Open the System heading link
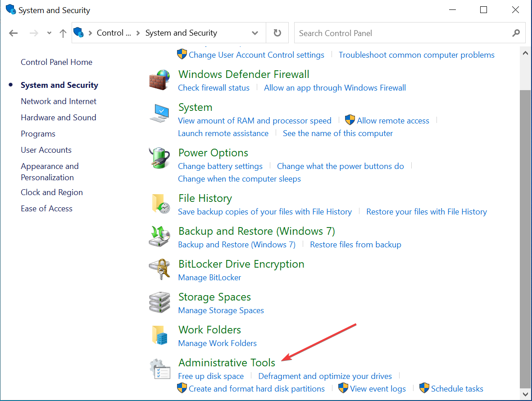532x401 pixels. (x=195, y=107)
